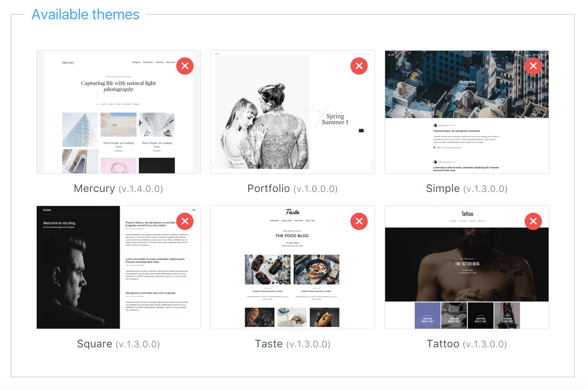This screenshot has width=588, height=390.
Task: Click the red X on the Simple theme
Action: [533, 66]
